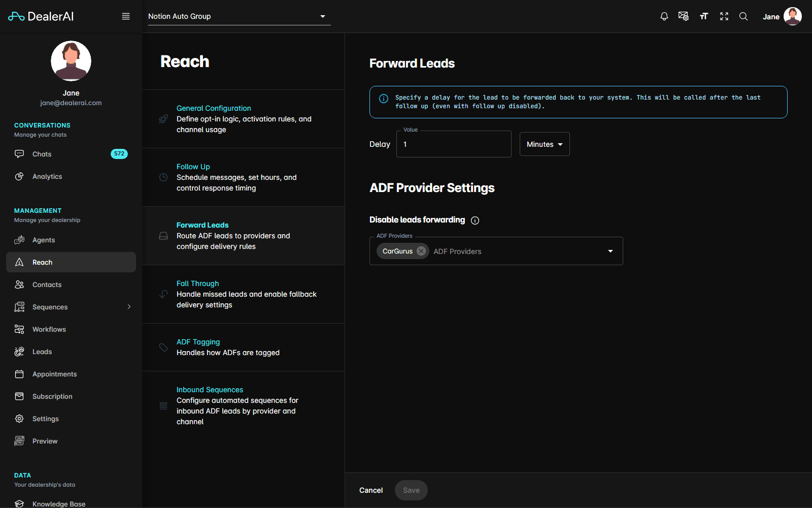Screen dimensions: 812x508
Task: Click the DealerAI logo
Action: pyautogui.click(x=41, y=16)
